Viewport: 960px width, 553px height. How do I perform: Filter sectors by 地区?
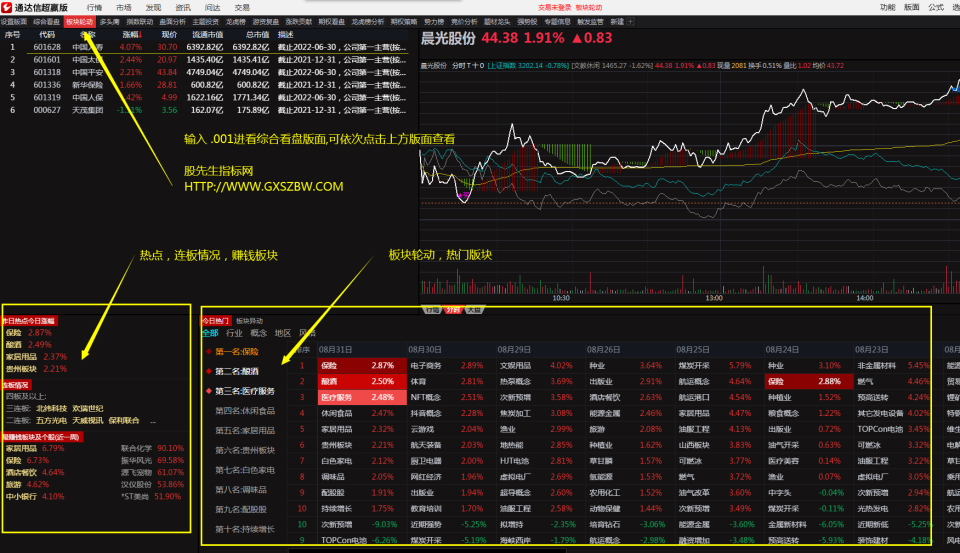coord(283,333)
